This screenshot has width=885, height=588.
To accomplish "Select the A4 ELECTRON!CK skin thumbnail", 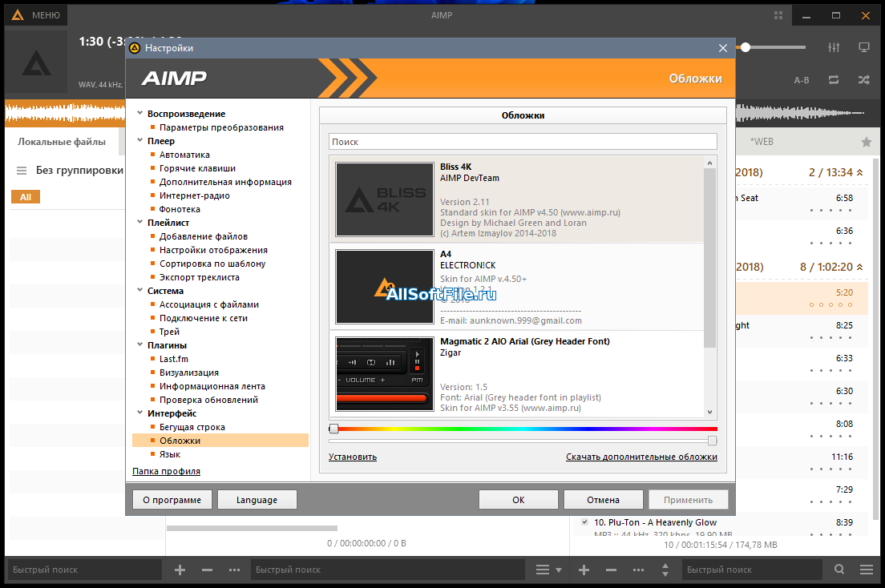I will click(x=384, y=287).
